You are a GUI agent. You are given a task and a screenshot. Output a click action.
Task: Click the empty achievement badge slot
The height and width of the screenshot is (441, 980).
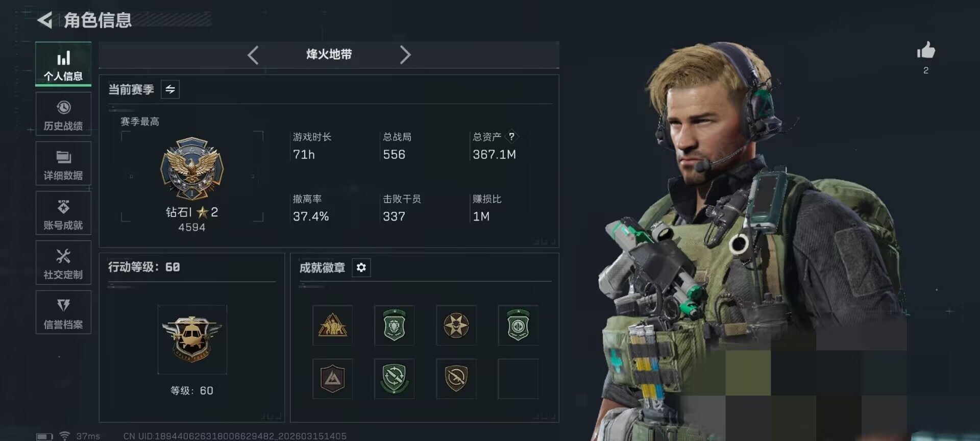pos(518,379)
